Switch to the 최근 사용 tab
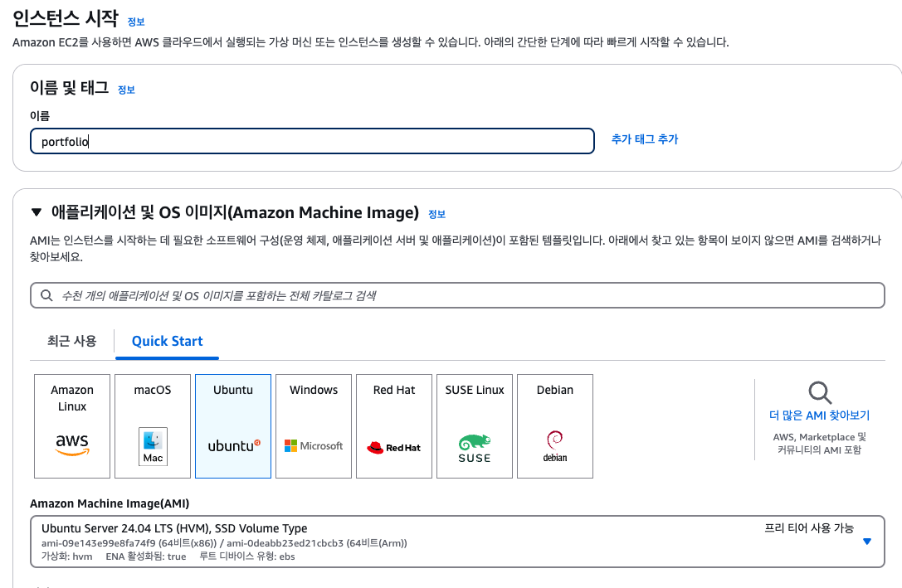 click(x=72, y=341)
